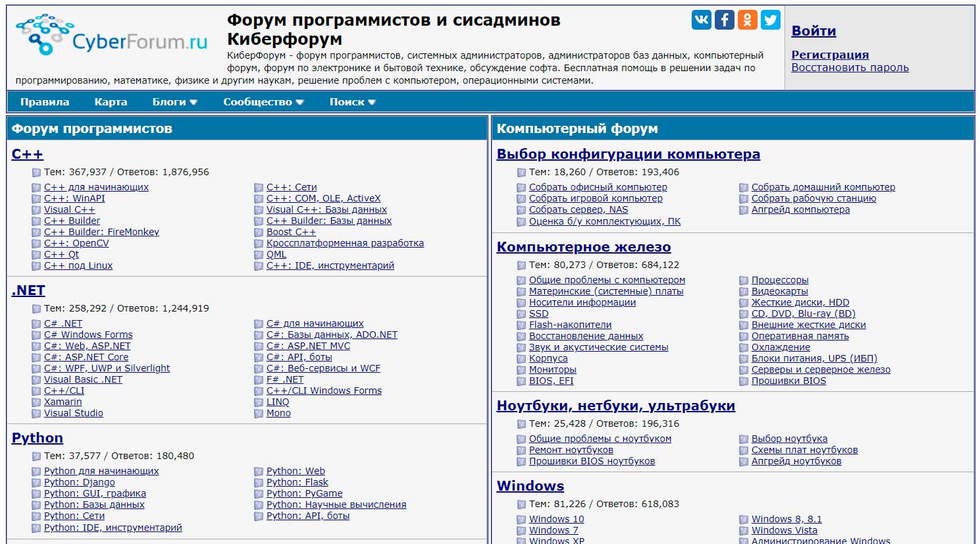Open the Регистрация link
The image size is (980, 544).
coord(830,55)
